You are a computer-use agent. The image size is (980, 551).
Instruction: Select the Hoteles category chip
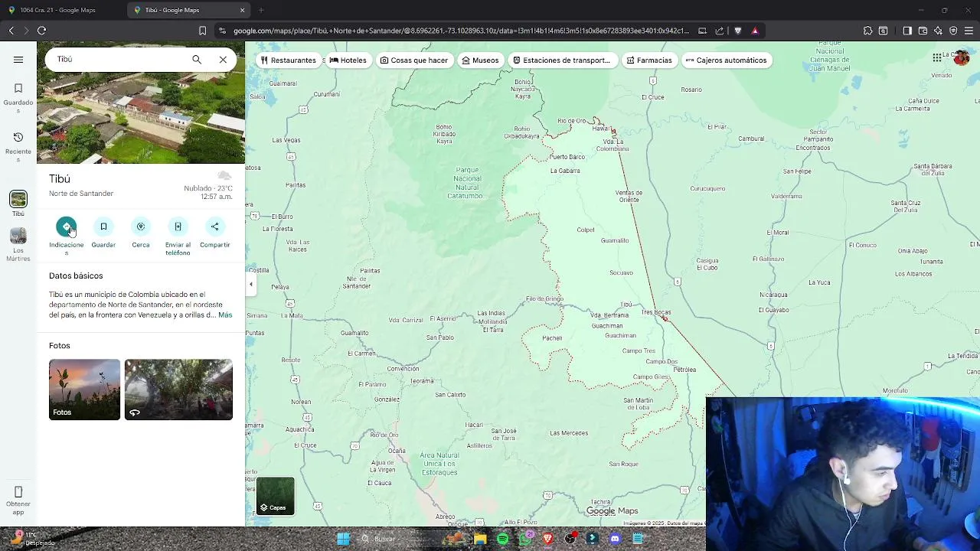(x=348, y=60)
